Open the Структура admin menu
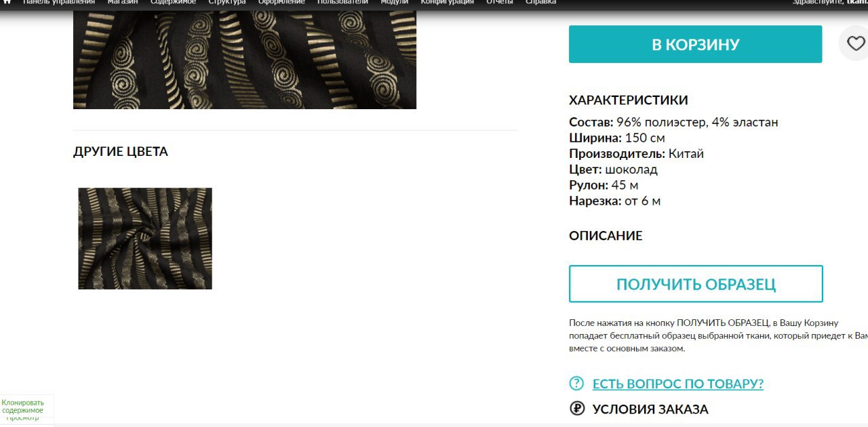Viewport: 868px width, 427px height. [227, 3]
